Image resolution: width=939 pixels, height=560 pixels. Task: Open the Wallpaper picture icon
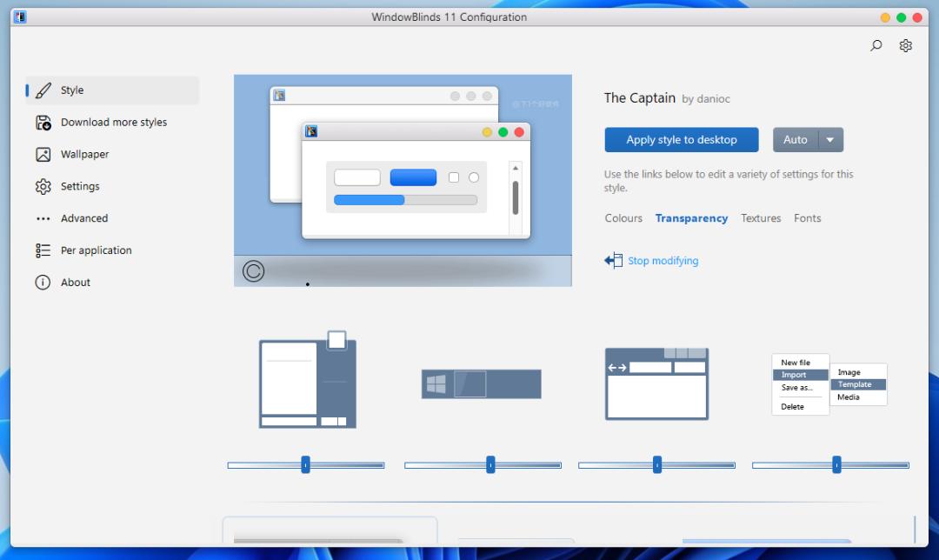point(43,155)
